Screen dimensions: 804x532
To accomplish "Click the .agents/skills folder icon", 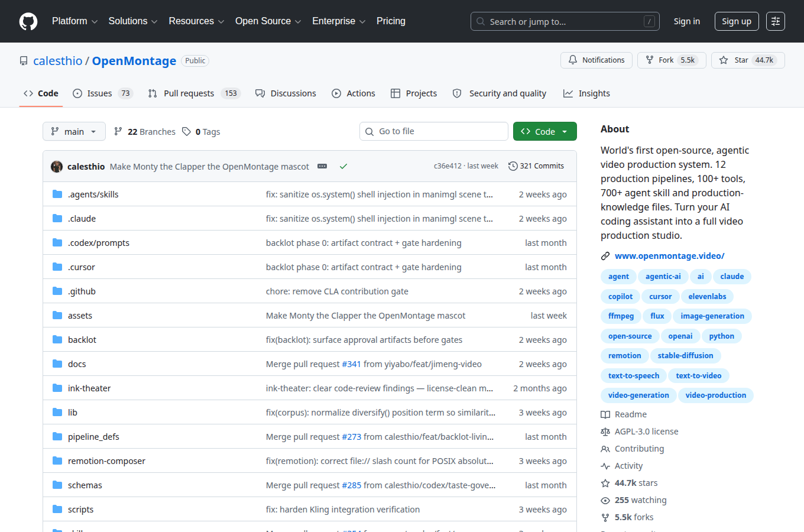I will click(57, 194).
